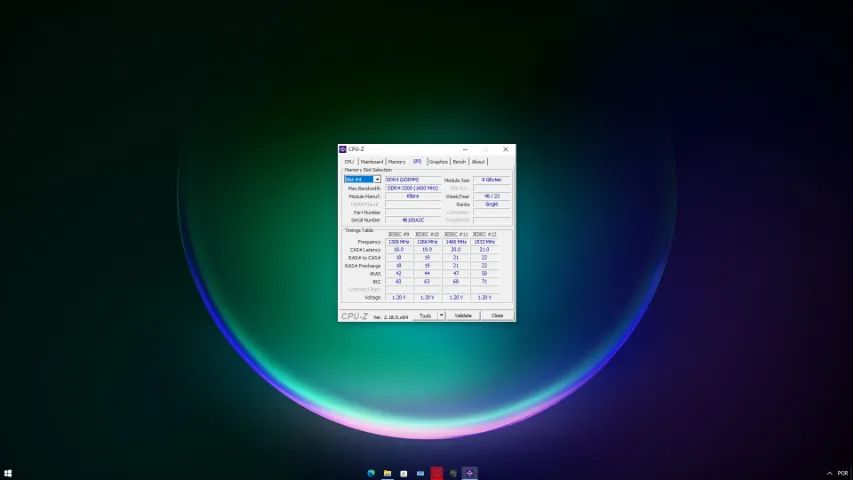Open the Windows Start menu
Image resolution: width=853 pixels, height=480 pixels.
click(x=8, y=473)
